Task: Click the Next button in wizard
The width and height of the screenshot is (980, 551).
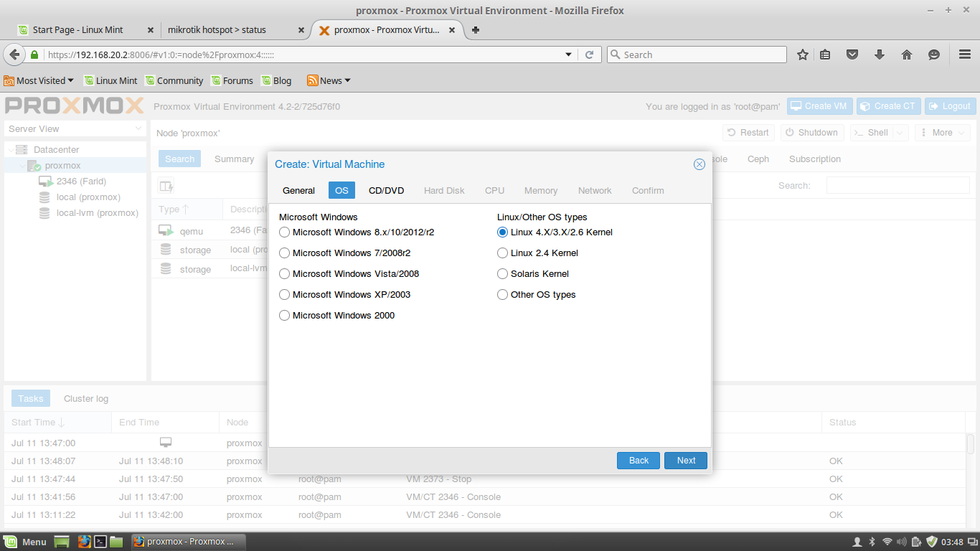Action: [686, 461]
